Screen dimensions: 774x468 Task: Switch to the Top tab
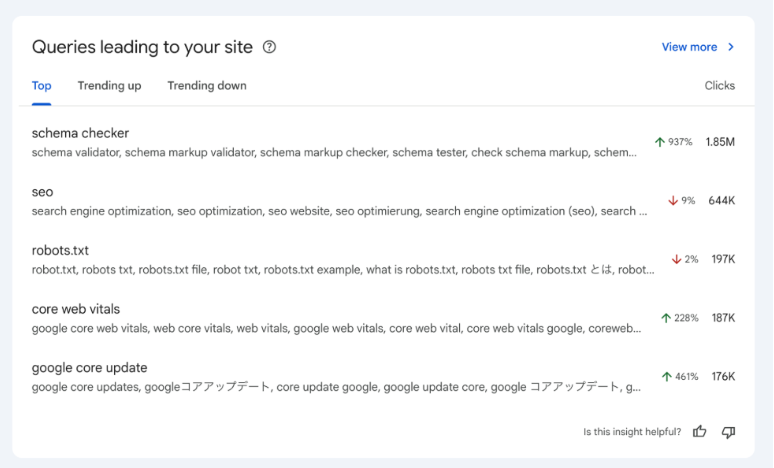(42, 86)
